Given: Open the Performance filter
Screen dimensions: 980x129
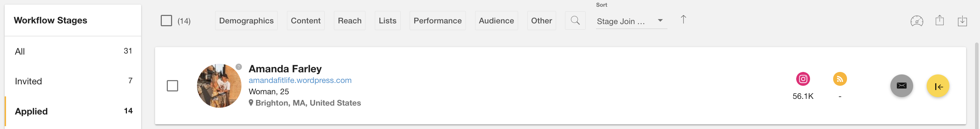Looking at the screenshot, I should pyautogui.click(x=437, y=21).
